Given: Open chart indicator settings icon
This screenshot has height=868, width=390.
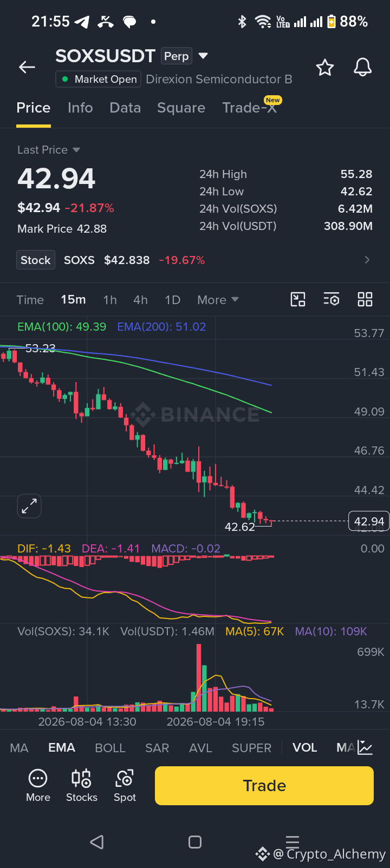Looking at the screenshot, I should [331, 299].
